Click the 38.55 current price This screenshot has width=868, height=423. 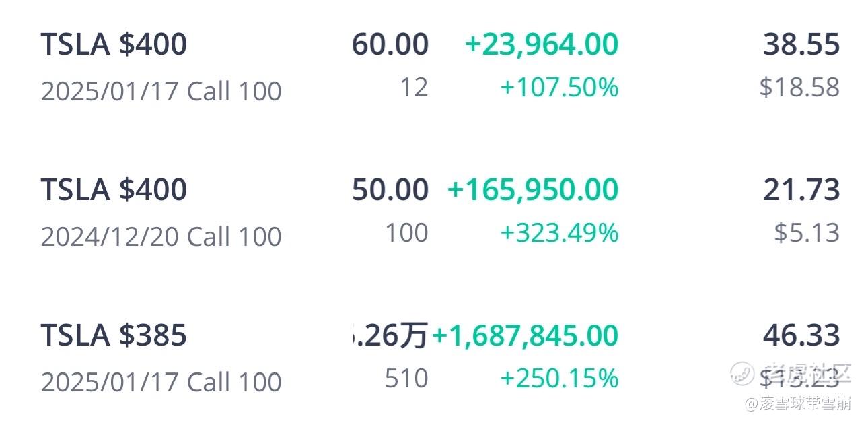click(x=801, y=45)
